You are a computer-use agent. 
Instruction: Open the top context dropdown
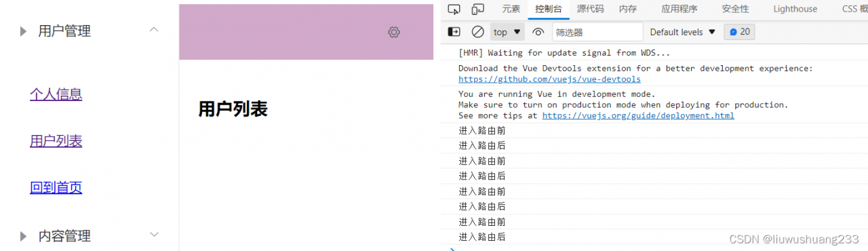coord(508,32)
